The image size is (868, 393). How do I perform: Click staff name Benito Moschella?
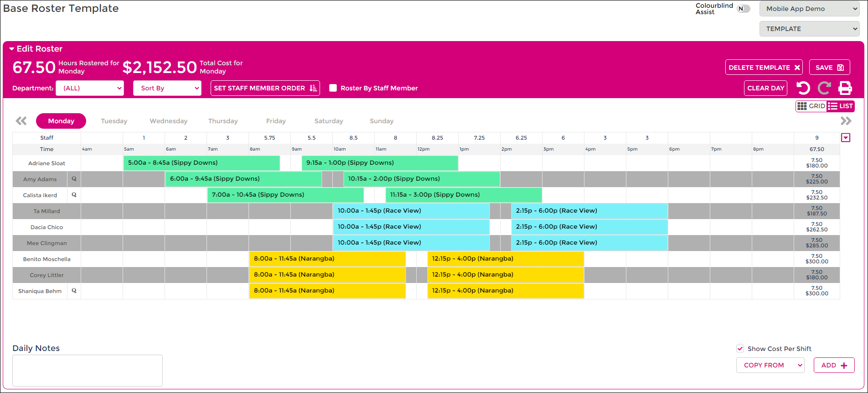46,259
